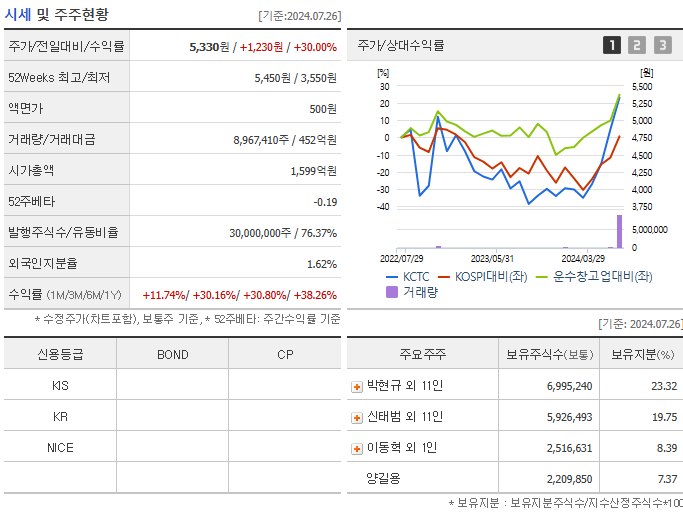This screenshot has width=683, height=512.
Task: Click the [기준:2024.07.26] date above price table
Action: (x=300, y=16)
